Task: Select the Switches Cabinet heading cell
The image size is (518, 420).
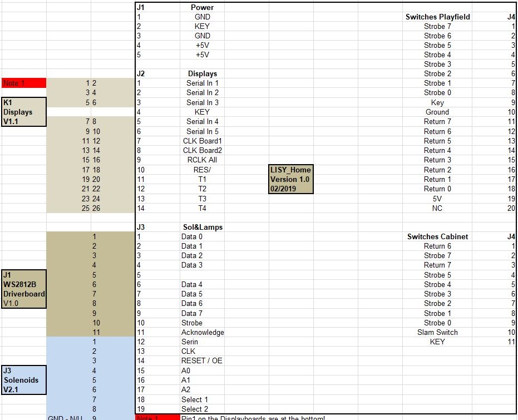Action: click(437, 237)
